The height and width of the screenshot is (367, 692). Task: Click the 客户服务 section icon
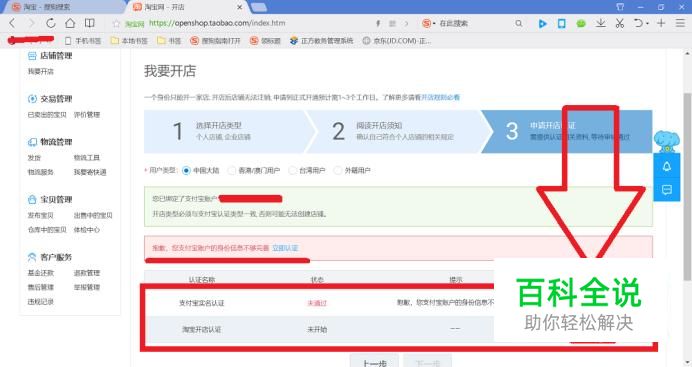(32, 257)
